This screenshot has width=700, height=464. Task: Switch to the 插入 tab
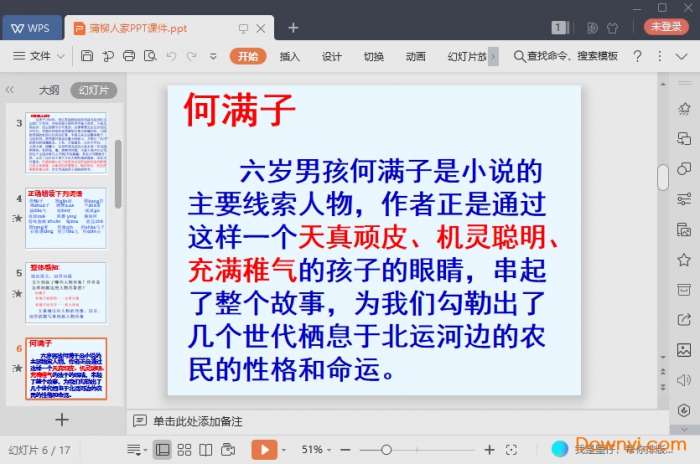tap(289, 56)
